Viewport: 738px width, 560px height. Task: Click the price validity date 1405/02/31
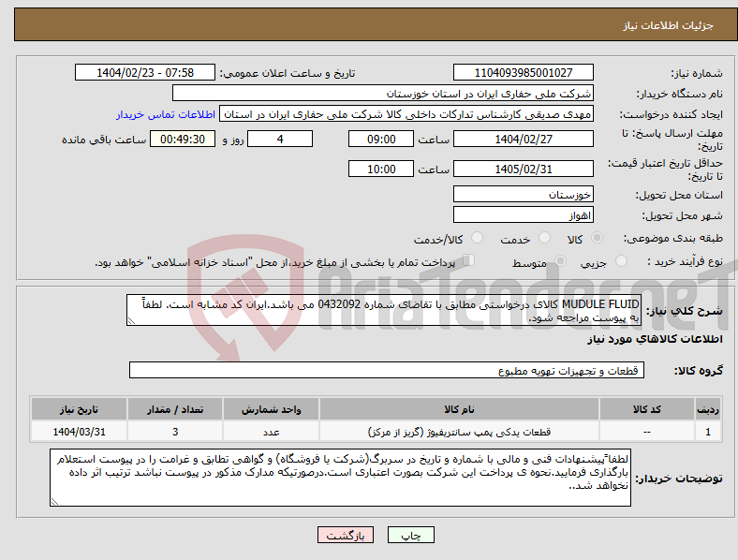(x=523, y=169)
